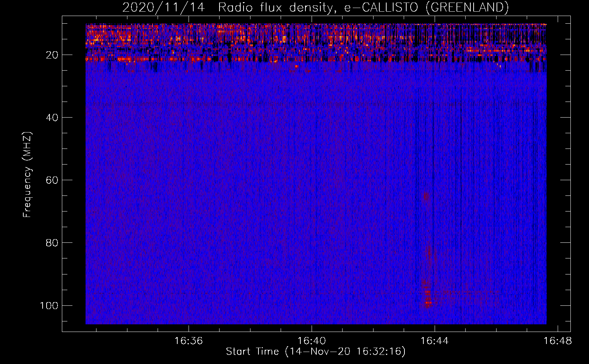Viewport: 589px width, 364px height.
Task: Click the 40 MHz y-axis tick label
Action: tap(52, 118)
